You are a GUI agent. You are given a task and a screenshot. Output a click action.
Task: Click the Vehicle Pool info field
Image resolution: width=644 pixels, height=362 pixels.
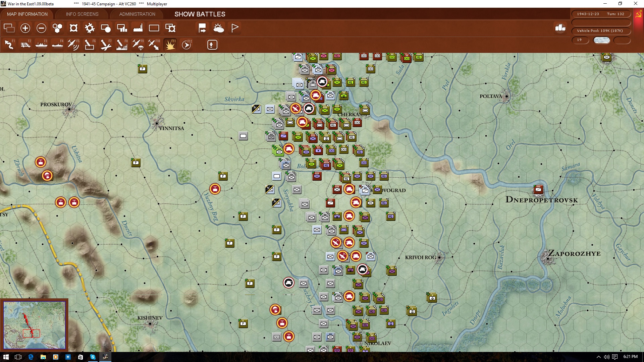point(600,31)
